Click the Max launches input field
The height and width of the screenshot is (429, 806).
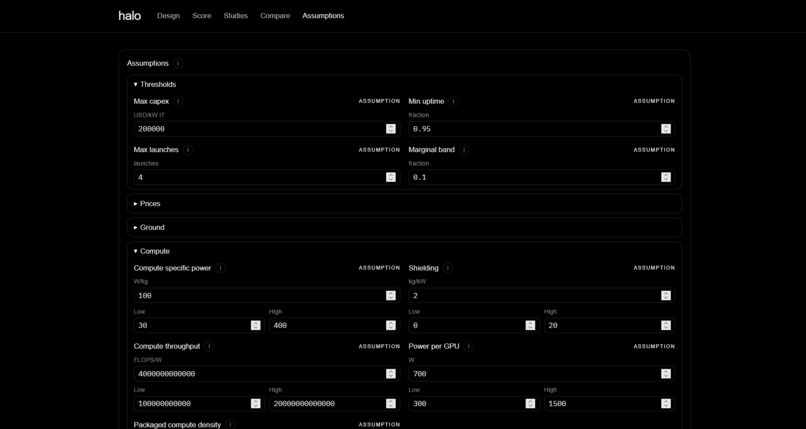[x=267, y=177]
